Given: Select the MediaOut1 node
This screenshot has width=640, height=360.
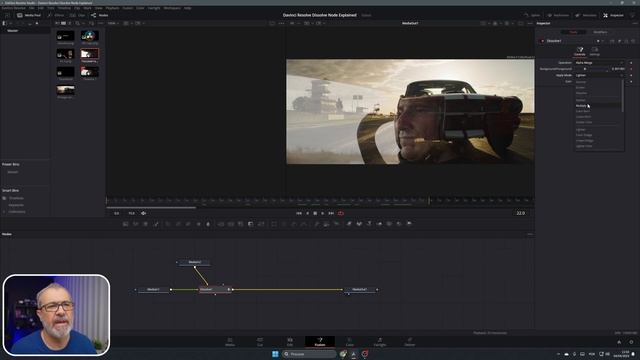Looking at the screenshot, I should tap(360, 289).
